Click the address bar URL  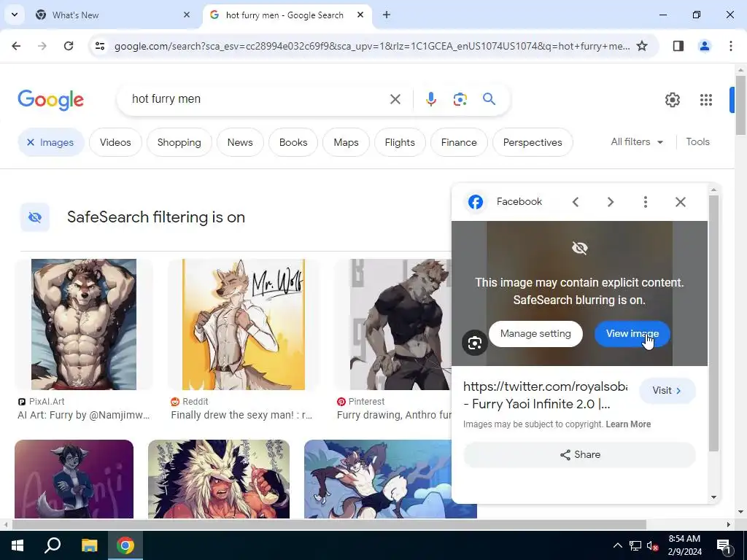click(x=371, y=46)
